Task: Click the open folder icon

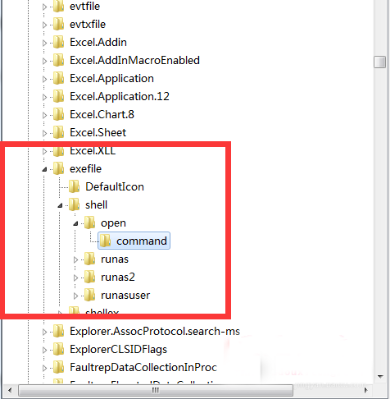Action: click(90, 223)
